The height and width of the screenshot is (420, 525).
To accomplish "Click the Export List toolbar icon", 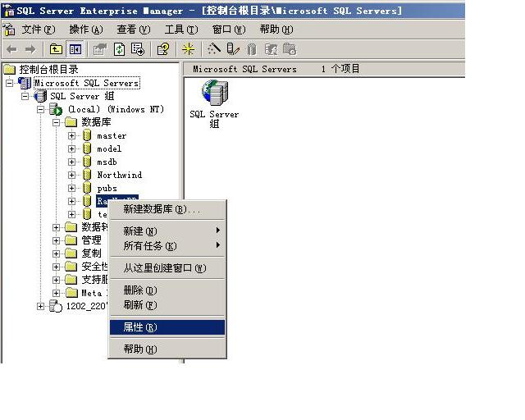I will [138, 49].
